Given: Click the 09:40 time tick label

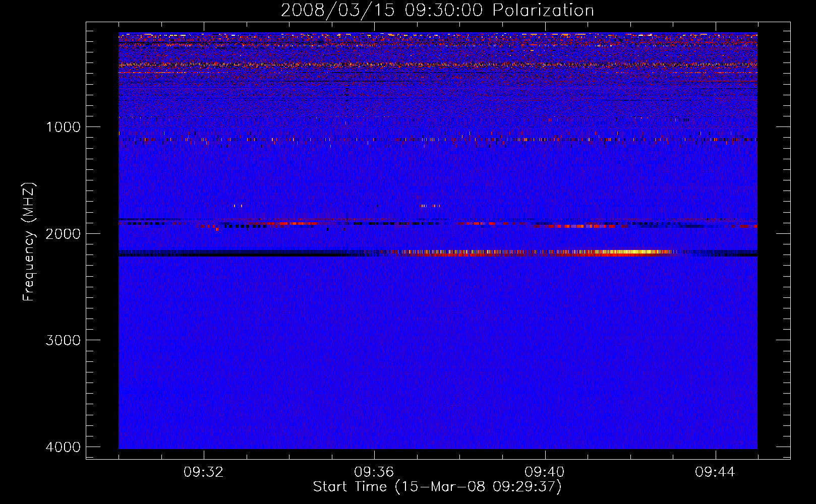Looking at the screenshot, I should (x=545, y=472).
